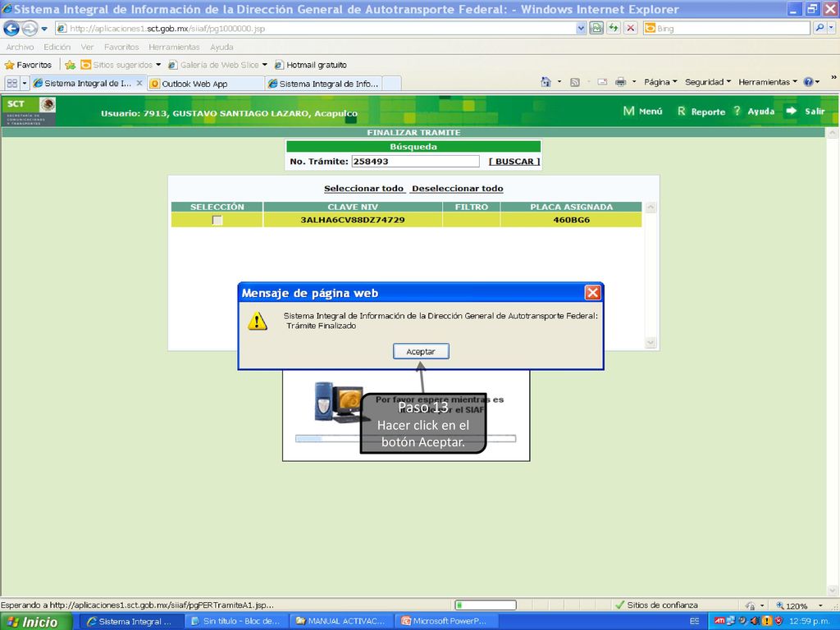Click the Quick Tabs grid icon

point(11,83)
